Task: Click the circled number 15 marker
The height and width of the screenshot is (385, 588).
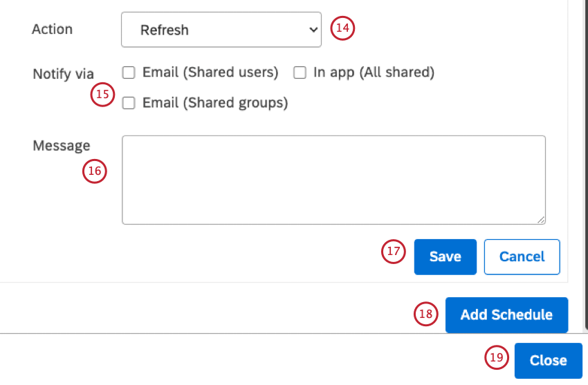Action: tap(102, 95)
